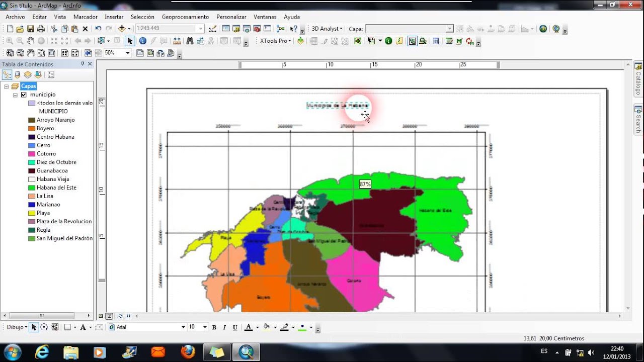Screen dimensions: 644x362
Task: Open Internet Explorer from the taskbar
Action: click(42, 352)
